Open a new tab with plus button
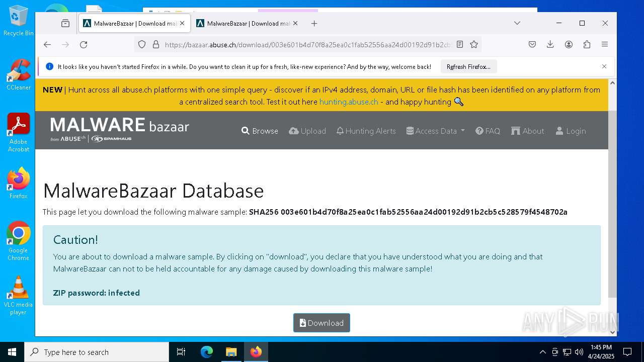This screenshot has width=644, height=362. (x=314, y=23)
